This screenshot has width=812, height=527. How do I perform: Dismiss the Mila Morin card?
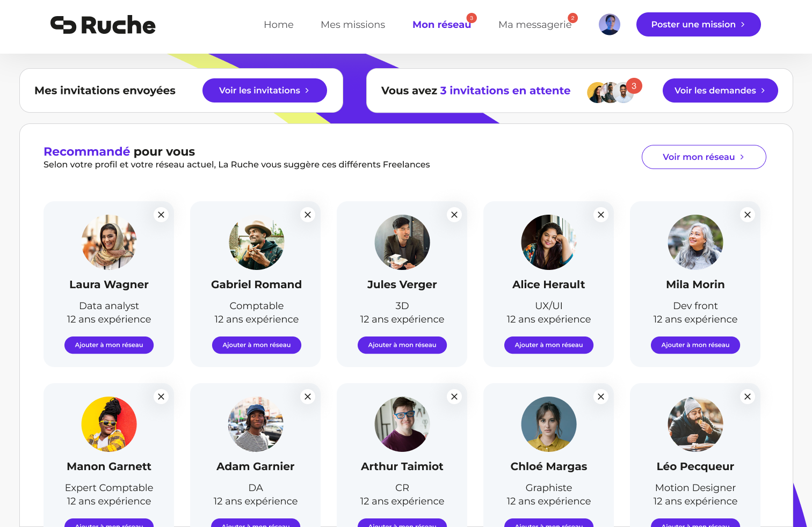tap(748, 215)
